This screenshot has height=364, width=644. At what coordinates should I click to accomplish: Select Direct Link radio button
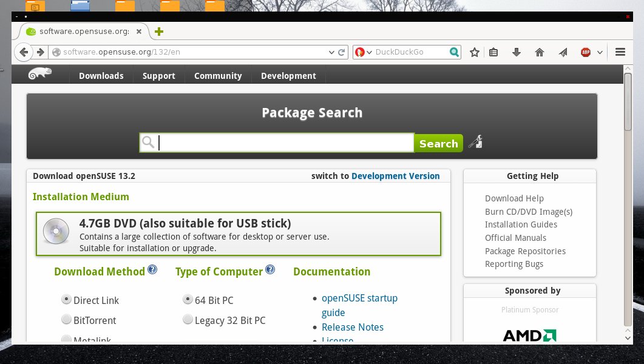click(66, 300)
